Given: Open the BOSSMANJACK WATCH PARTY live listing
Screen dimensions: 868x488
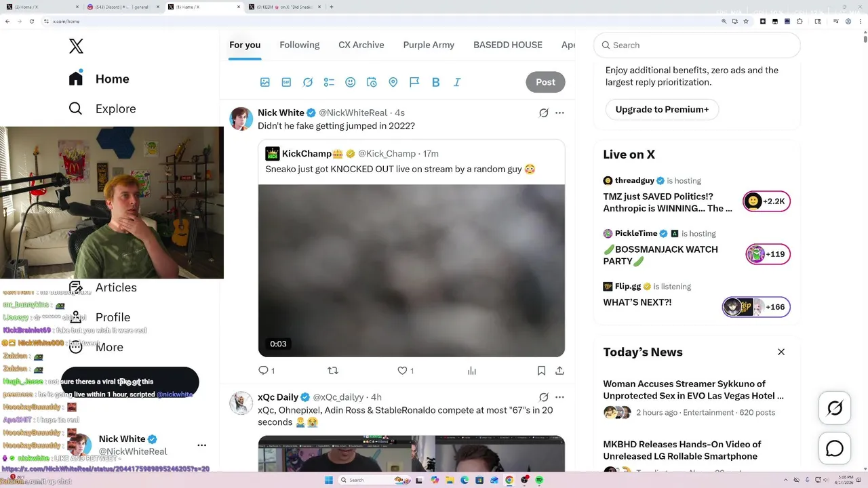Looking at the screenshot, I should point(660,255).
